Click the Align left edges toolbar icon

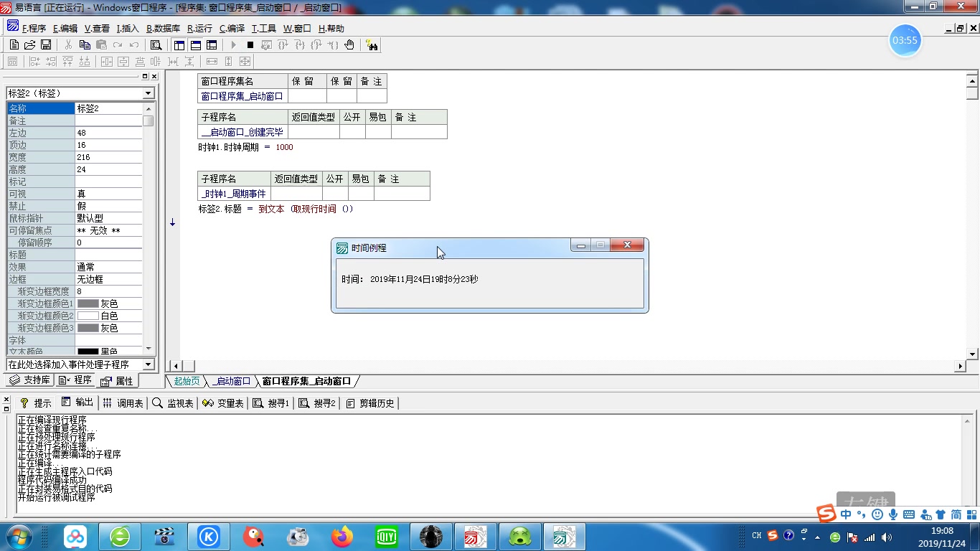pos(35,62)
